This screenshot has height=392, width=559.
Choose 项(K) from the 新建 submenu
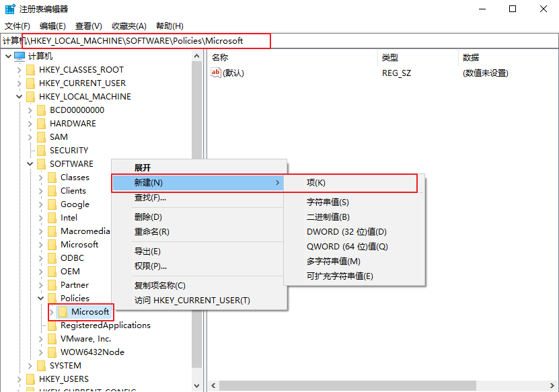click(x=316, y=183)
